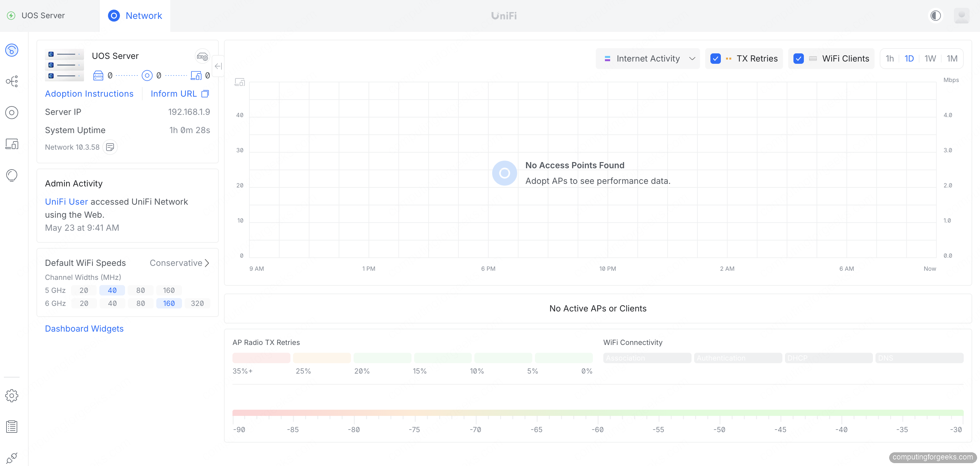The height and width of the screenshot is (466, 980).
Task: Click the client devices count icon in UOS Server card
Action: [x=196, y=75]
